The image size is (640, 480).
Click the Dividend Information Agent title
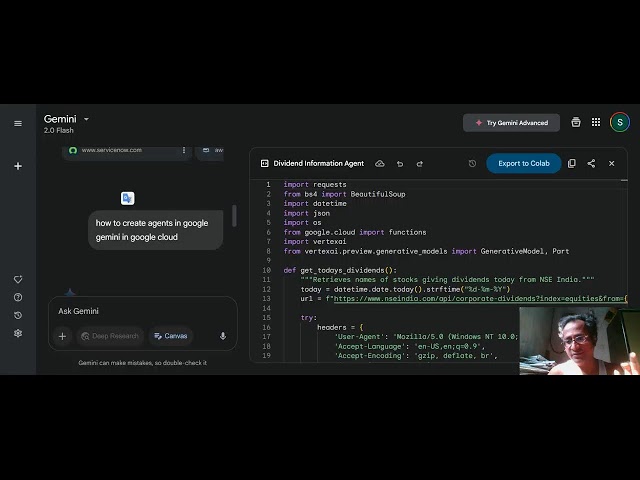[x=318, y=163]
